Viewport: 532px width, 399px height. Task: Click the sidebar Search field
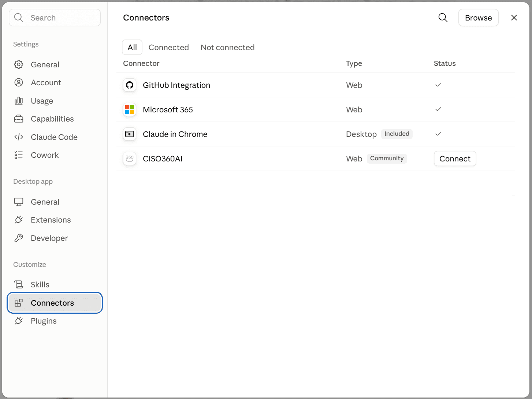pos(55,18)
